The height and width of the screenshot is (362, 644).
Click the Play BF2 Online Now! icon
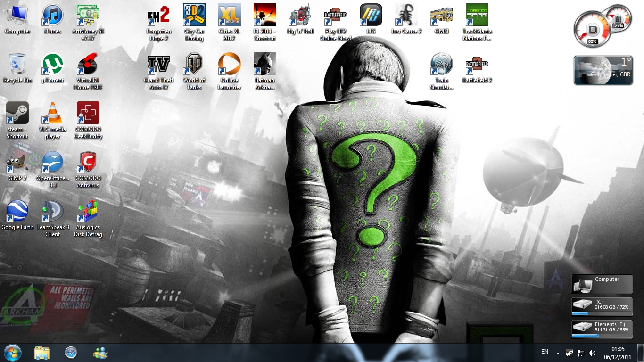pyautogui.click(x=336, y=23)
